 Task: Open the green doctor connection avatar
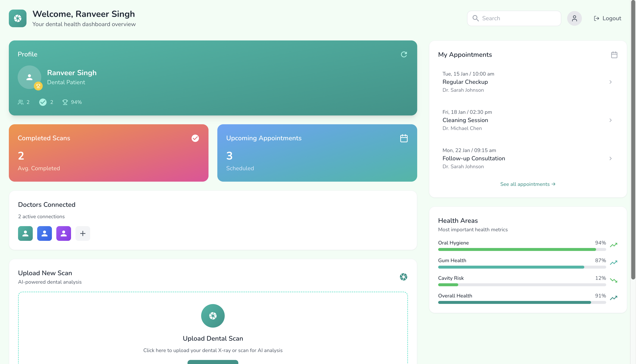25,233
